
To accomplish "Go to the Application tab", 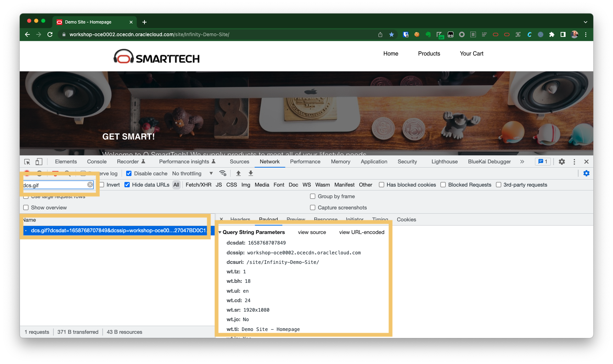I will (374, 162).
